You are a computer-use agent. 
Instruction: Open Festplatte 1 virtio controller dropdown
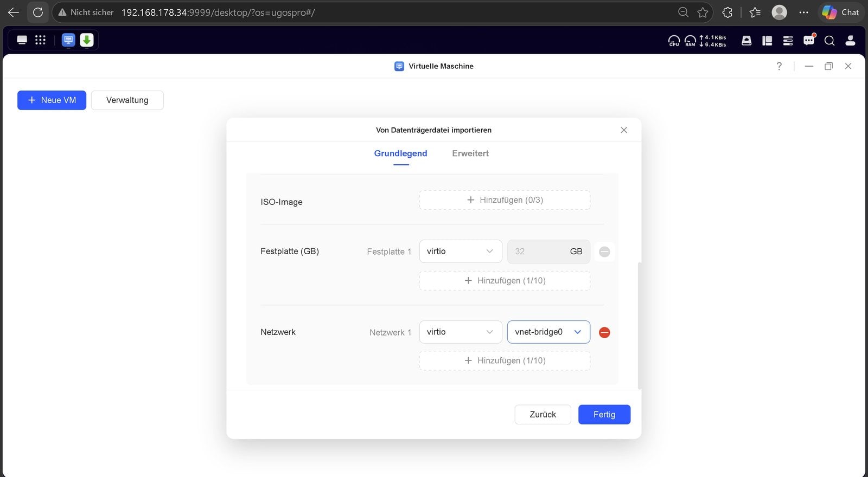point(460,252)
